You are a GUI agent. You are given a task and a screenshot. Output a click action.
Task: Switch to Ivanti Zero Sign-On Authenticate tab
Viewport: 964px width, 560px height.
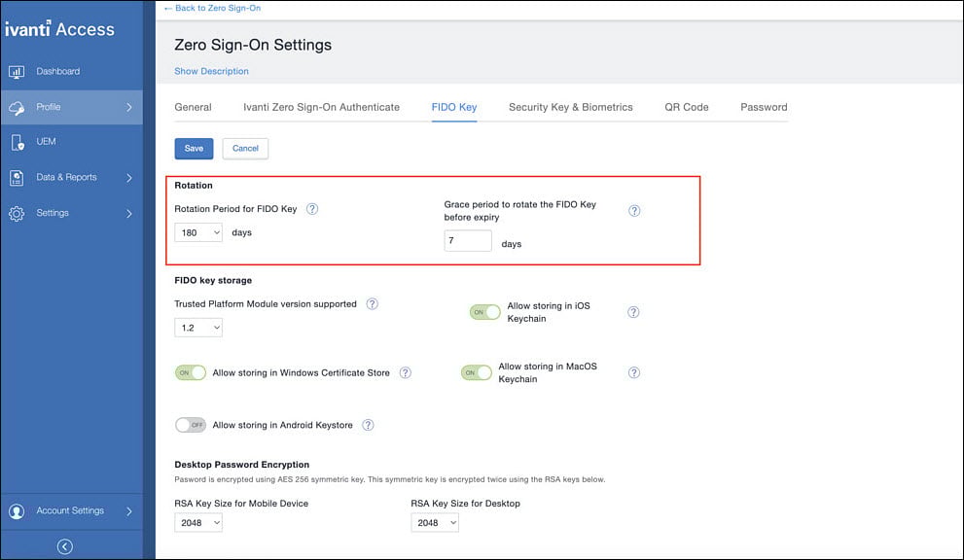click(322, 107)
